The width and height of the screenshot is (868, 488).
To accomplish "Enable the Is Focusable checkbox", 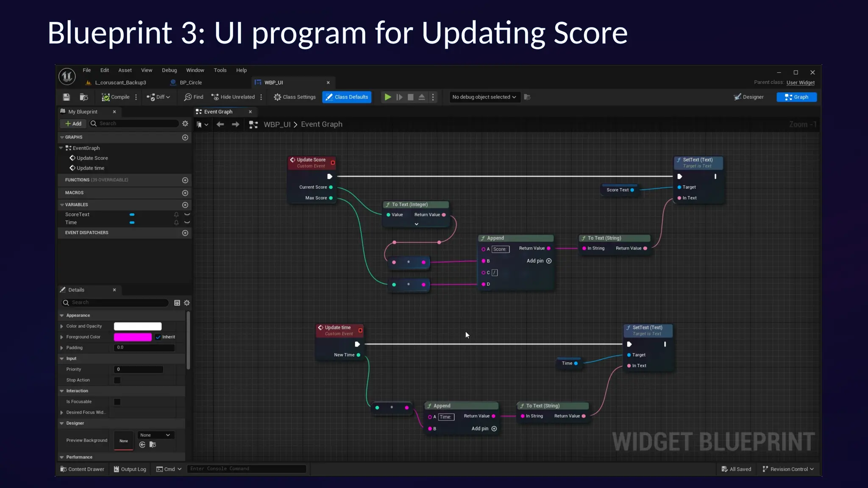I will (117, 402).
